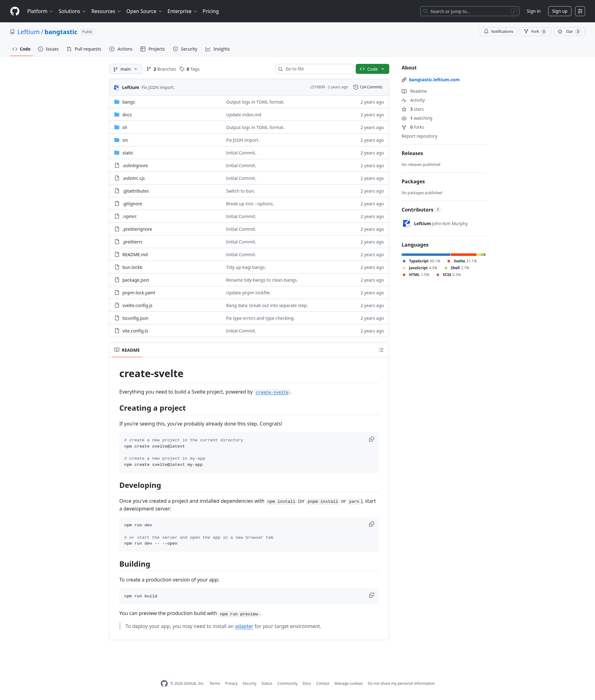Screen dimensions: 595x700
Task: Open the 'Switch to bun.' commit message
Action: pyautogui.click(x=240, y=191)
